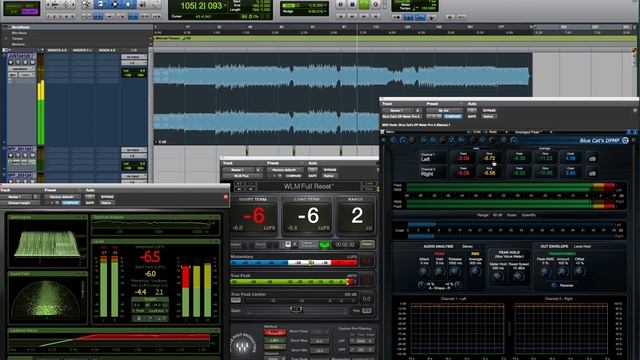
Task: Switch the True Peak Limiter on/off button
Action: pyautogui.click(x=236, y=300)
